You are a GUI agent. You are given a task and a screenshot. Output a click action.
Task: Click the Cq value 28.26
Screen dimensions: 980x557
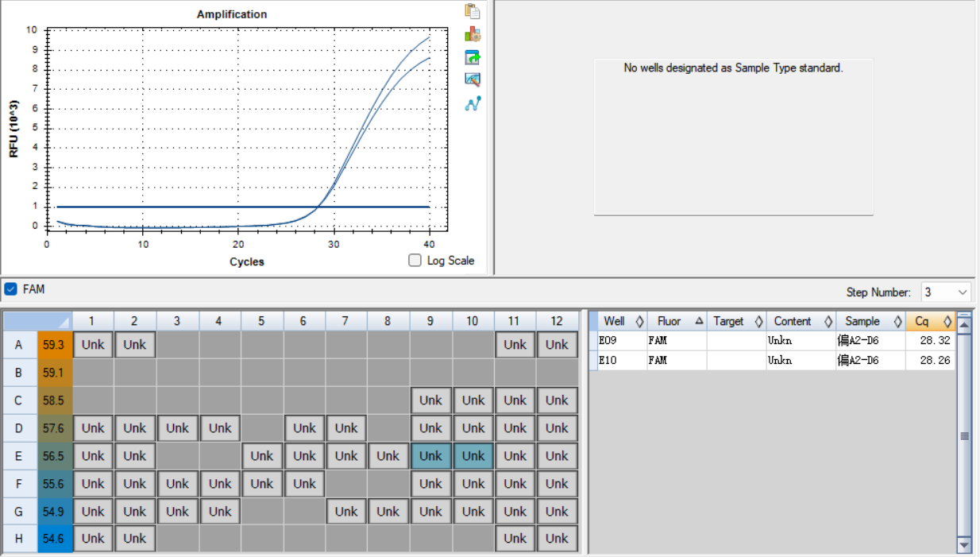click(936, 360)
